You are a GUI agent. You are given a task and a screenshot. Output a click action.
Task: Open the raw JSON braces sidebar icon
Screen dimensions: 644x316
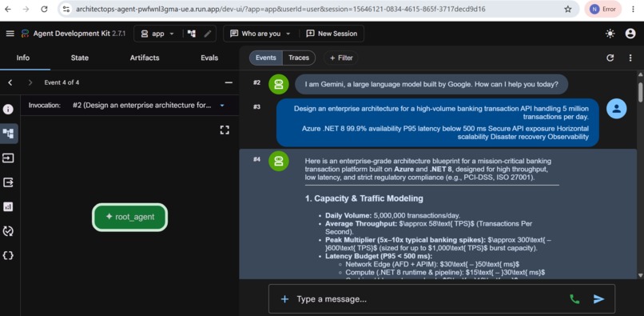pyautogui.click(x=8, y=255)
